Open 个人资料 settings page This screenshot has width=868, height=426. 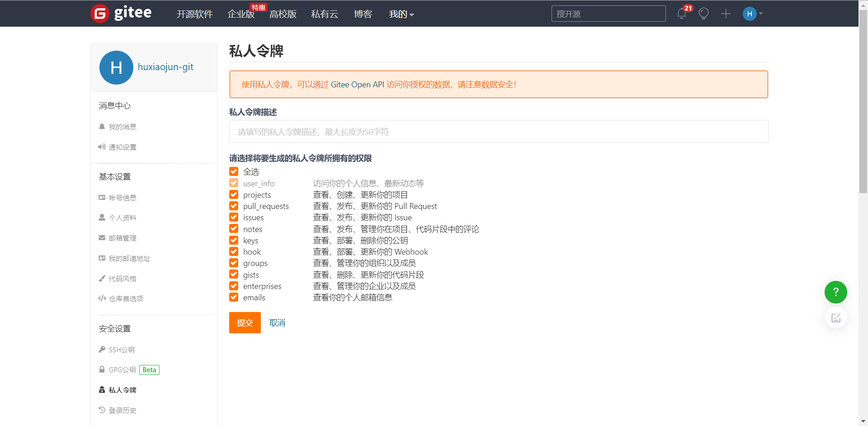pos(123,218)
